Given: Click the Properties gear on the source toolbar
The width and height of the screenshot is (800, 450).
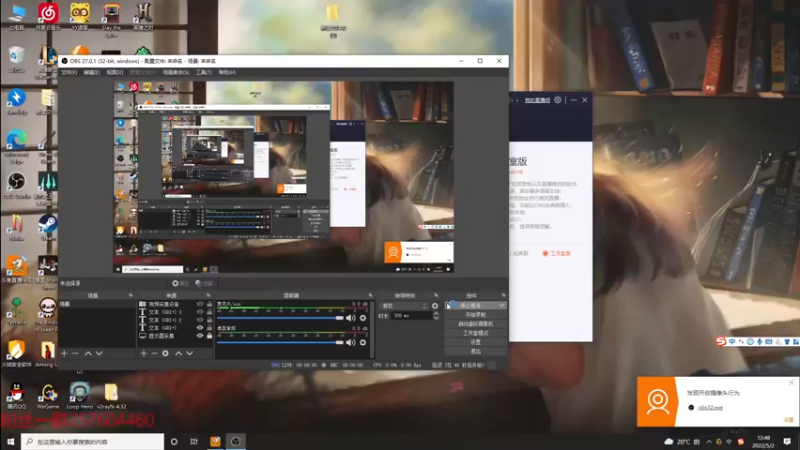Looking at the screenshot, I should coord(181,283).
